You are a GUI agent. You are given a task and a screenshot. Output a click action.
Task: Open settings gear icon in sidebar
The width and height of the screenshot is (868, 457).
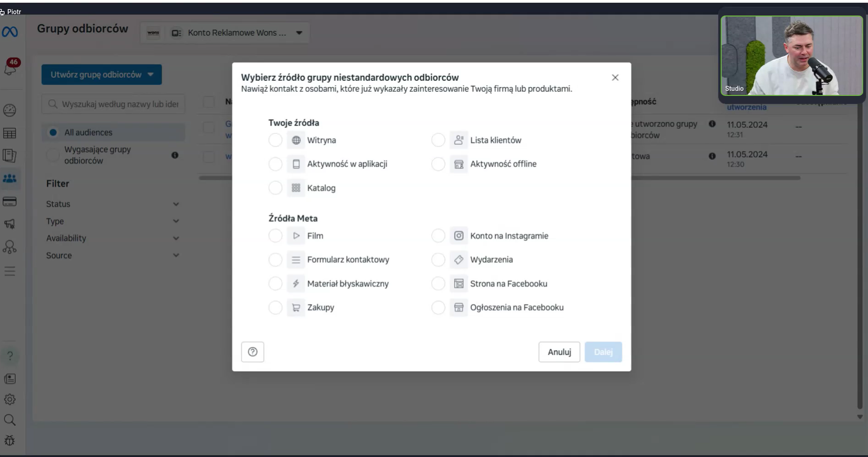(x=10, y=399)
